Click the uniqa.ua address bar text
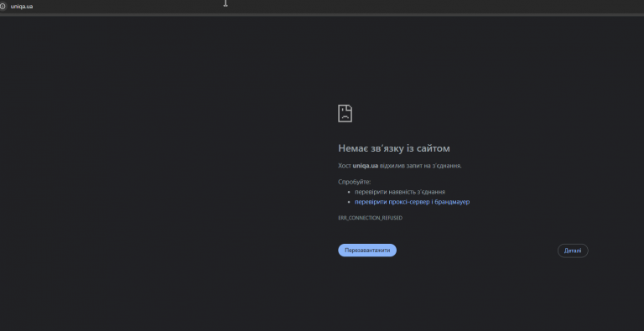 pyautogui.click(x=22, y=6)
